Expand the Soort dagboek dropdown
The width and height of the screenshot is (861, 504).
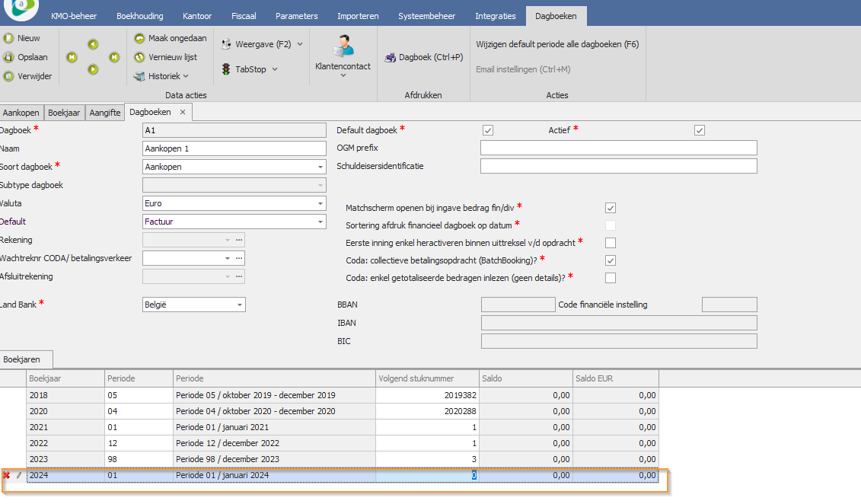pos(320,167)
